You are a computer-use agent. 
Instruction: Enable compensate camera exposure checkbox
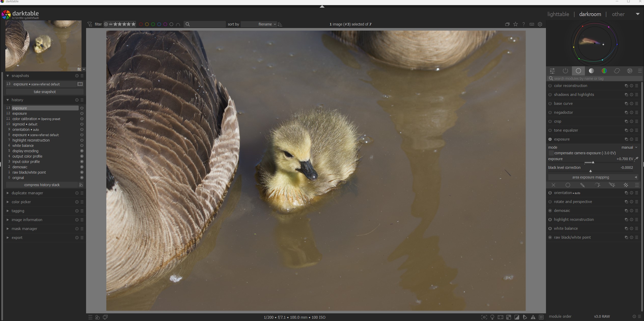(x=551, y=153)
